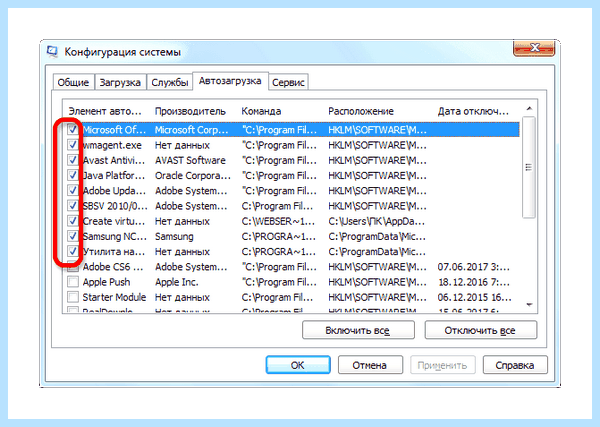Open the Загрузка tab

point(120,82)
